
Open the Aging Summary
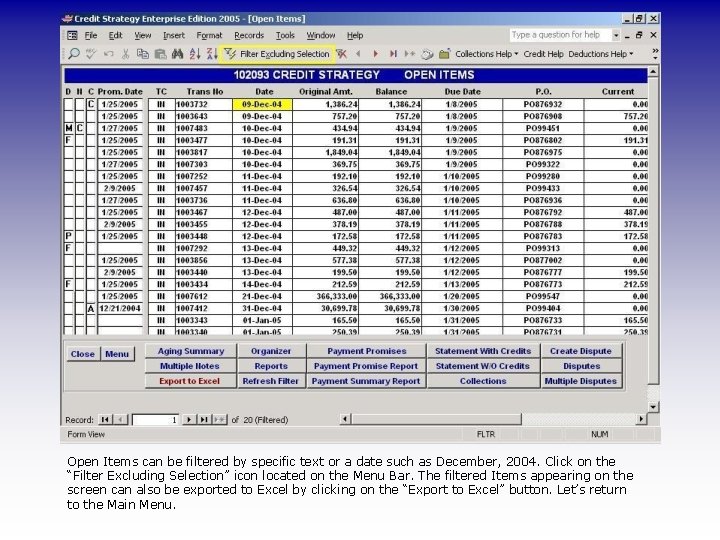(191, 351)
